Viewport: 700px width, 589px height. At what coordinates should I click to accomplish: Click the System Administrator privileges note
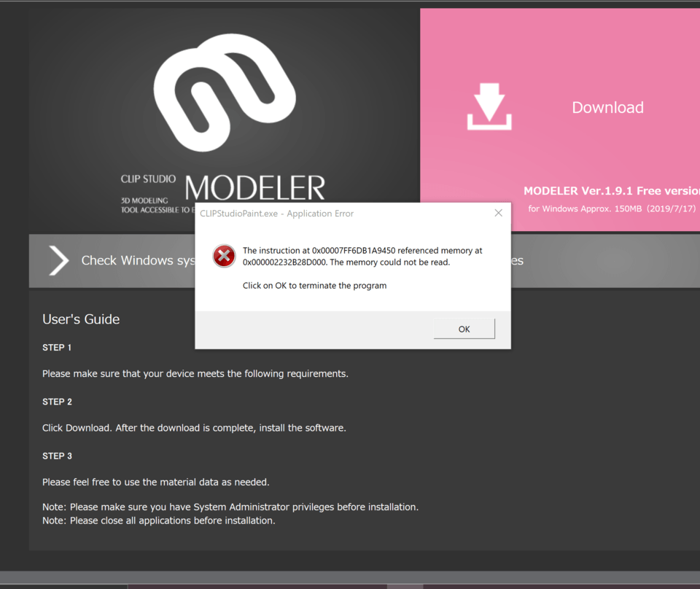[x=230, y=507]
